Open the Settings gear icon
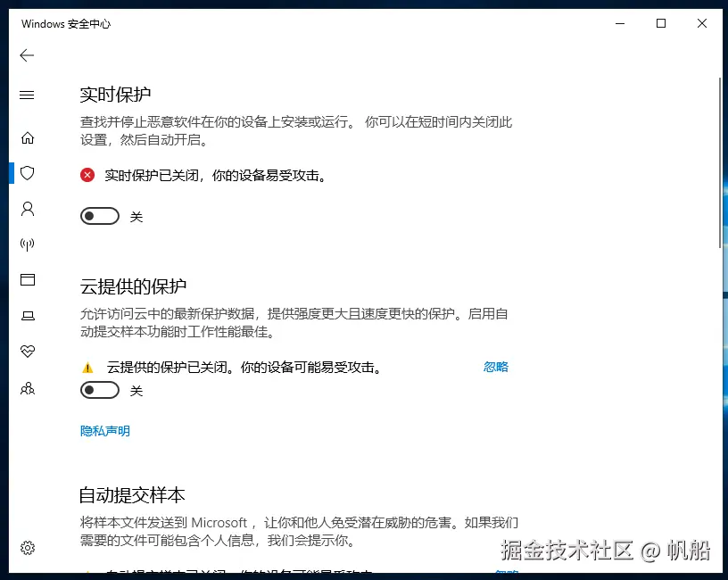 [x=28, y=548]
